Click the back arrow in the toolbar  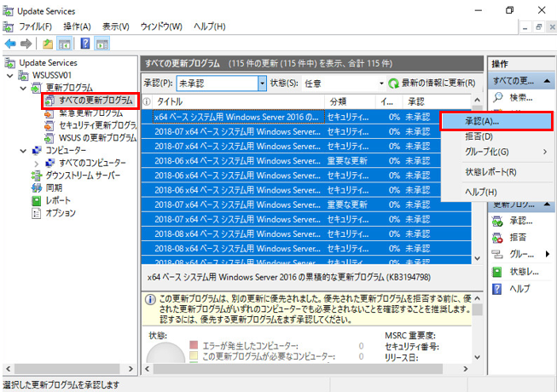point(9,43)
